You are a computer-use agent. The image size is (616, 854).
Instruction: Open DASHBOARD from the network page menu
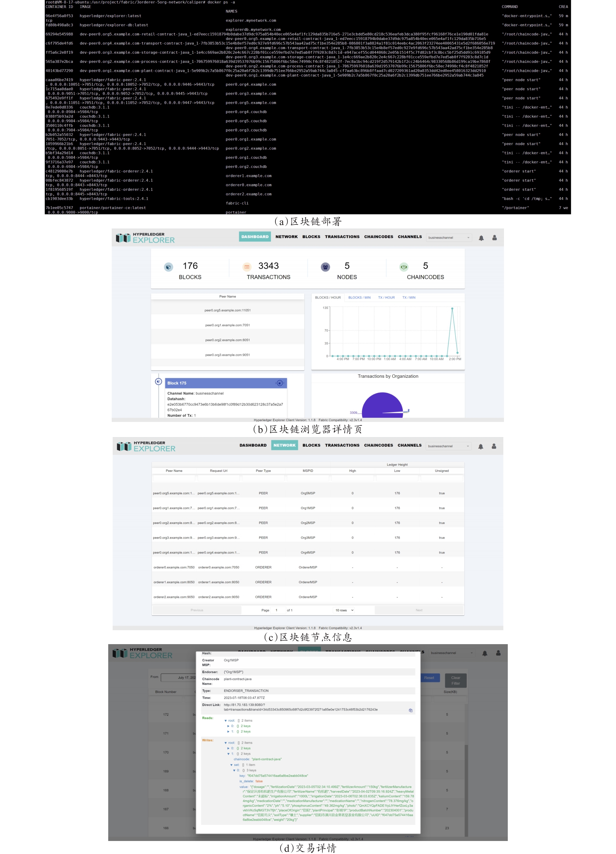[253, 445]
